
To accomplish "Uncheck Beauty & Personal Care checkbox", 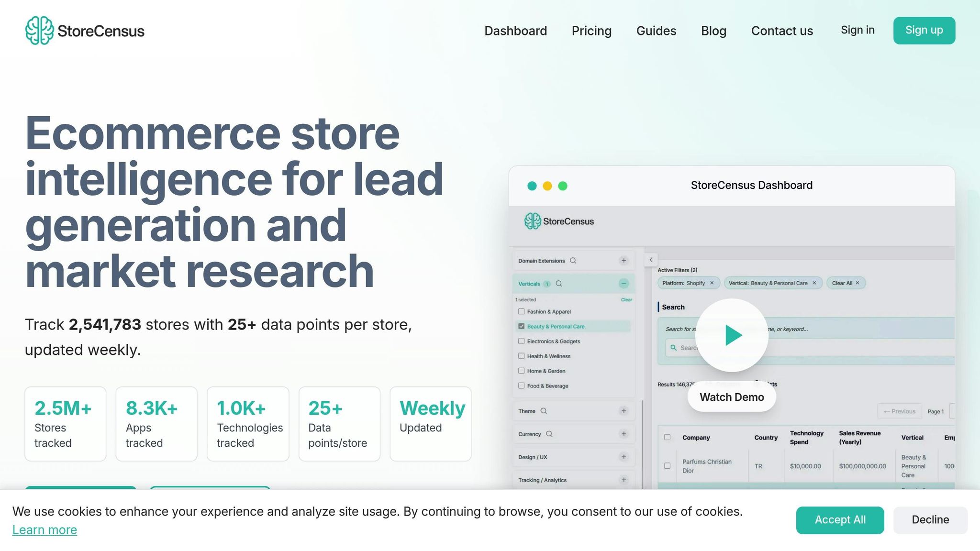I will point(521,326).
